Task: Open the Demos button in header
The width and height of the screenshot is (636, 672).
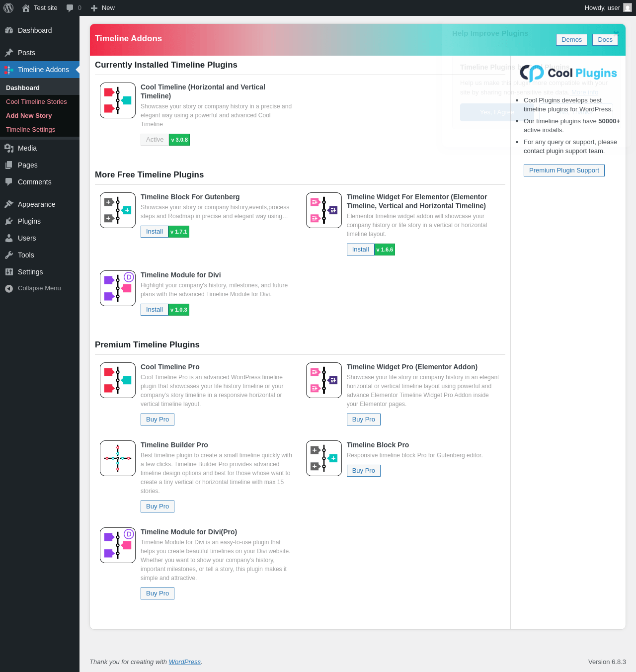Action: pos(571,40)
